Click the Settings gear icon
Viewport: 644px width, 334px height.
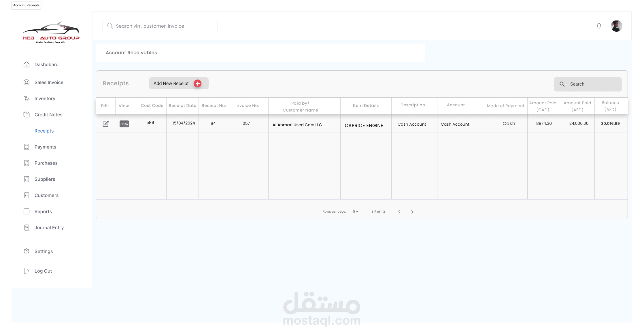point(27,251)
